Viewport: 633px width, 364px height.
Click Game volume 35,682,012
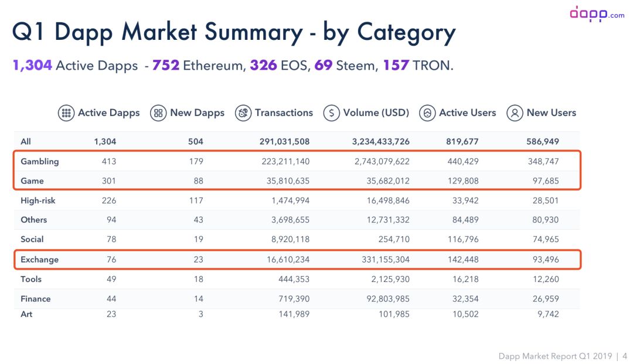pos(388,181)
